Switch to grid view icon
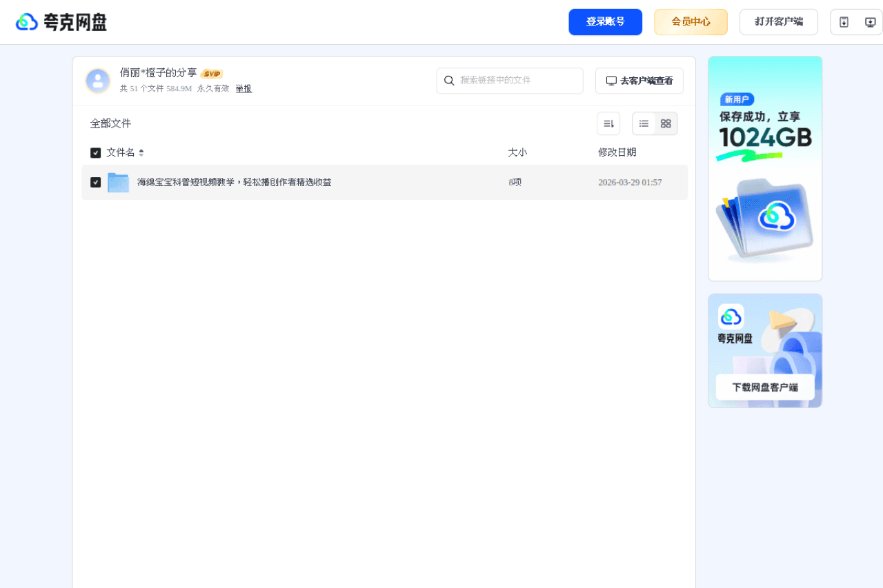 666,123
